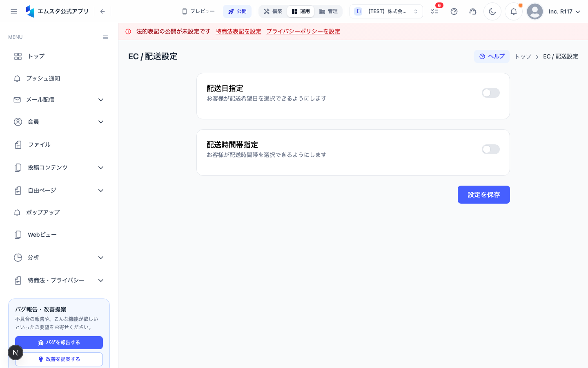Switch to the 管理 tab
Image resolution: width=588 pixels, height=368 pixels.
pos(328,11)
